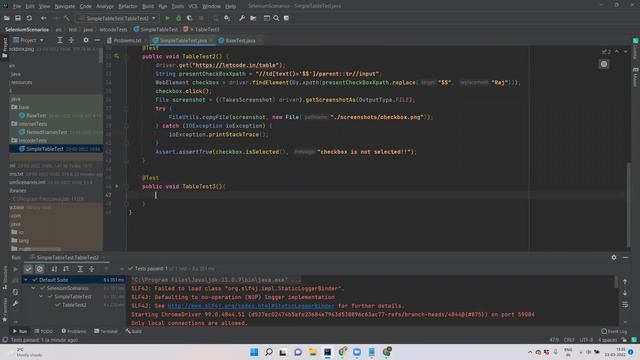Expand all in Project panel toolbar

coord(60,40)
